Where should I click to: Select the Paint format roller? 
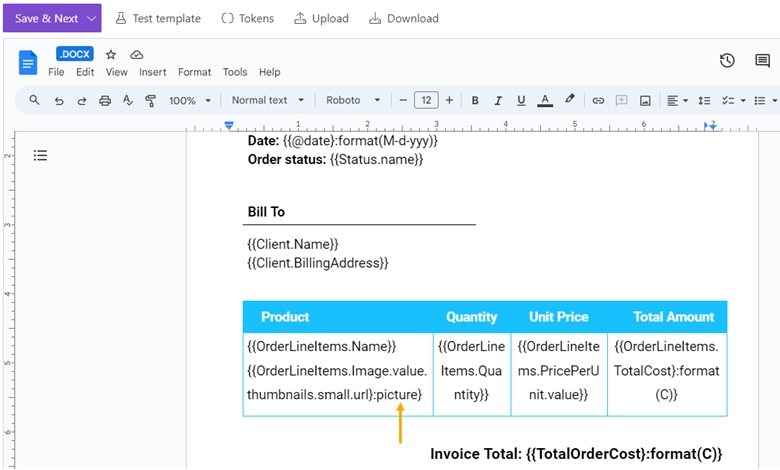click(x=150, y=101)
